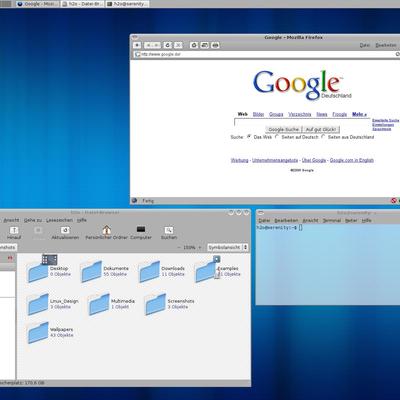Open Persönlicher Ordner home icon
This screenshot has width=400, height=400.
[107, 230]
